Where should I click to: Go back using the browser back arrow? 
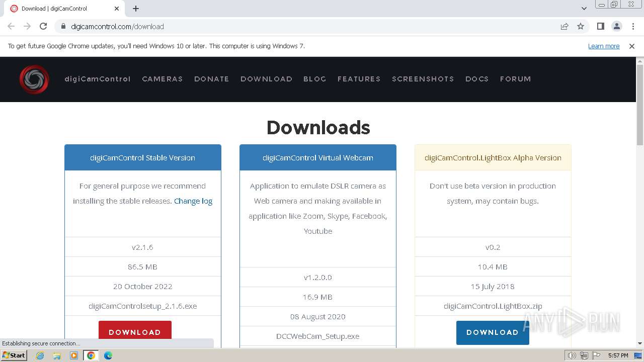(11, 26)
